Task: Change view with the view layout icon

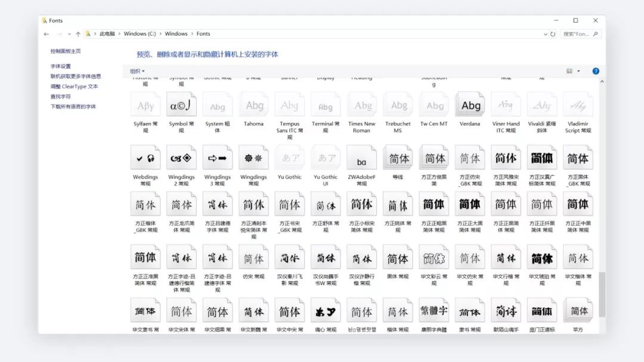Action: point(569,71)
